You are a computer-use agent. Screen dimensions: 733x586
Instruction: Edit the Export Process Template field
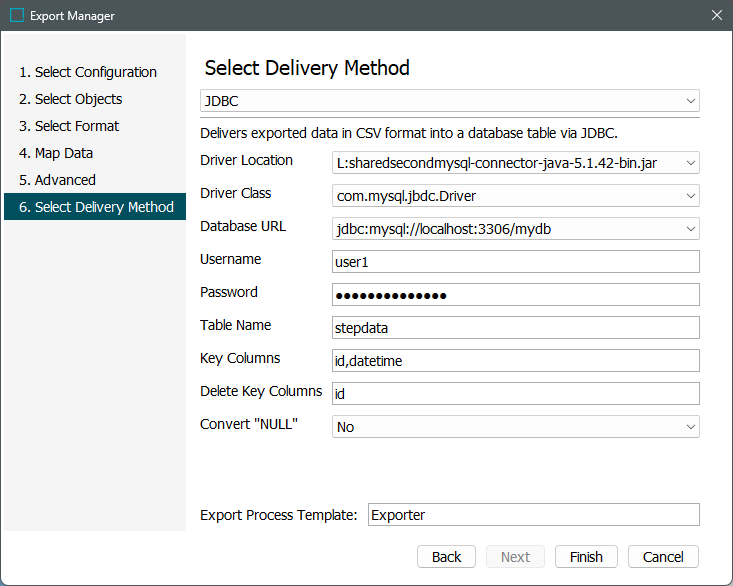pos(533,515)
